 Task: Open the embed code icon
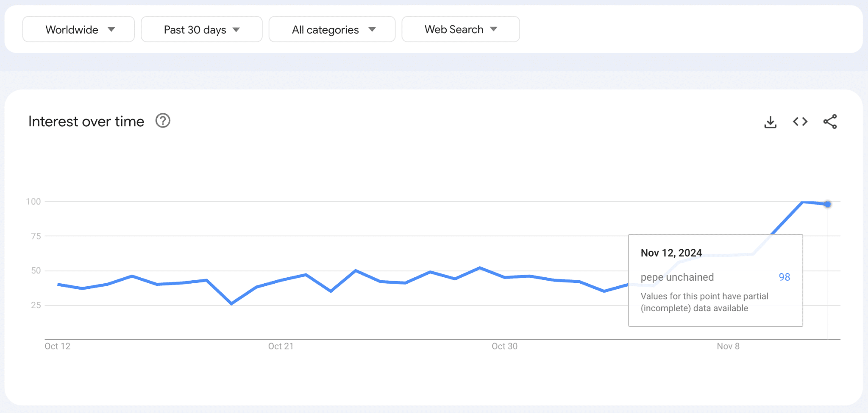[800, 122]
